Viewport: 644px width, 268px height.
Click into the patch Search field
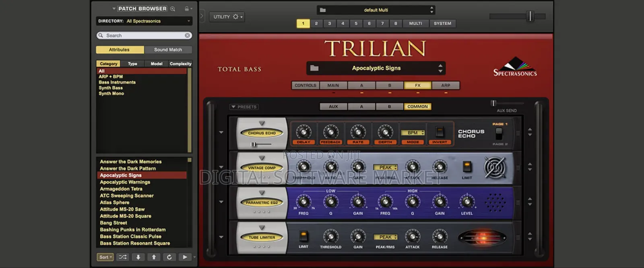[x=144, y=35]
